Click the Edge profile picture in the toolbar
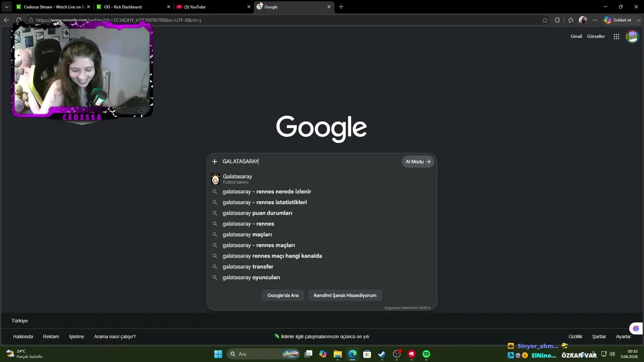The image size is (644, 362). [x=583, y=20]
